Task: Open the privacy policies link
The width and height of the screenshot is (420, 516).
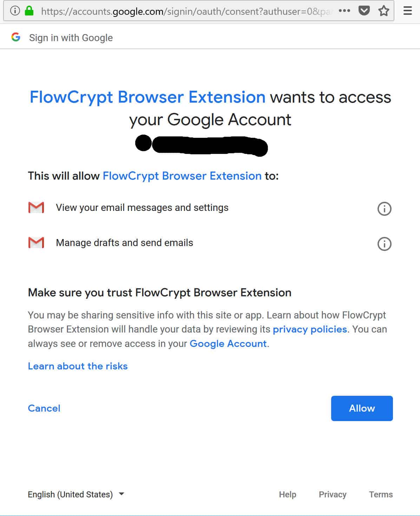Action: pyautogui.click(x=310, y=329)
